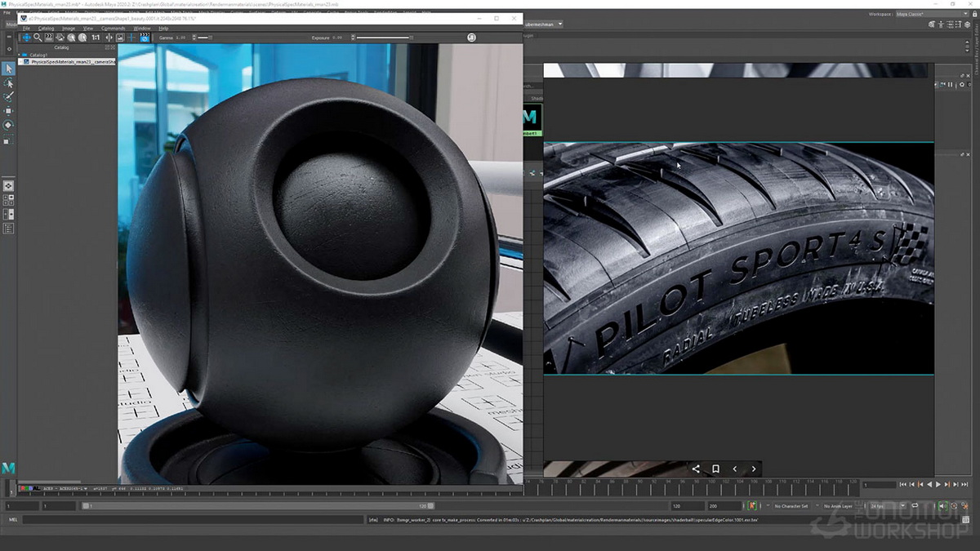Open the Commands menu in the render viewer
The height and width of the screenshot is (551, 980).
pos(114,29)
